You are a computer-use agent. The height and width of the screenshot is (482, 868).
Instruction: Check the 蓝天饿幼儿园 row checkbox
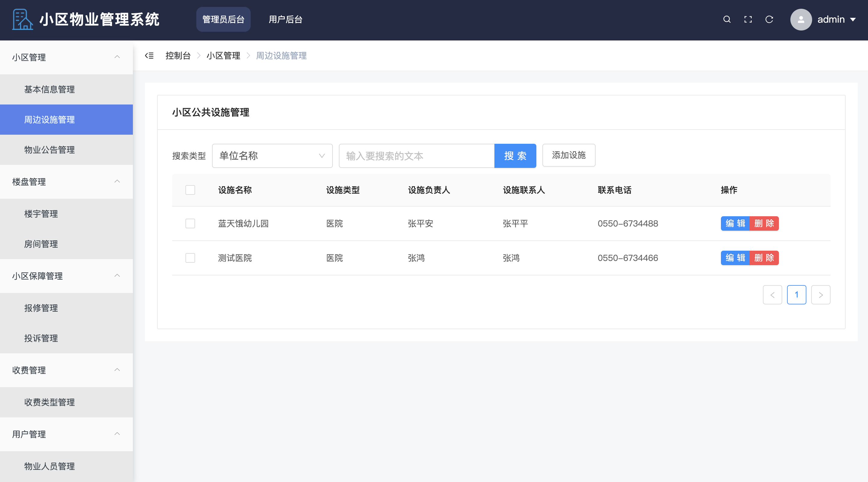click(190, 223)
